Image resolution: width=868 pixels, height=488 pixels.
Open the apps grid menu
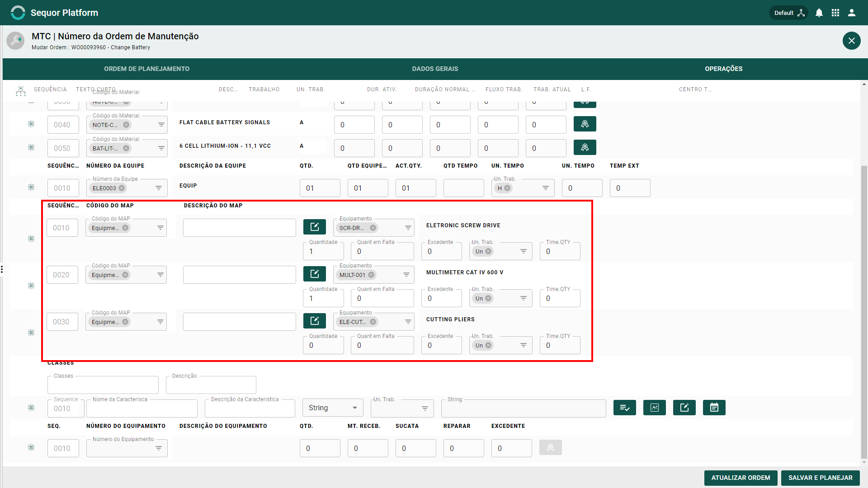(x=835, y=13)
